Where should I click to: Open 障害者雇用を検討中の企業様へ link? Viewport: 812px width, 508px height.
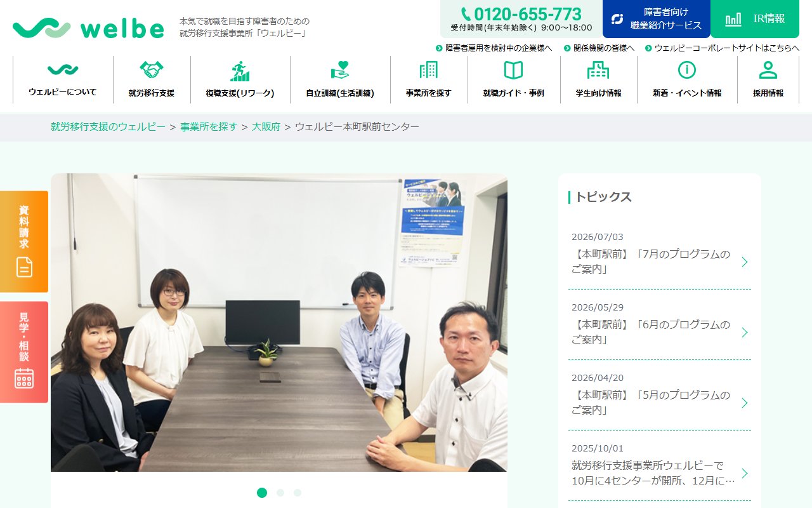click(x=499, y=48)
